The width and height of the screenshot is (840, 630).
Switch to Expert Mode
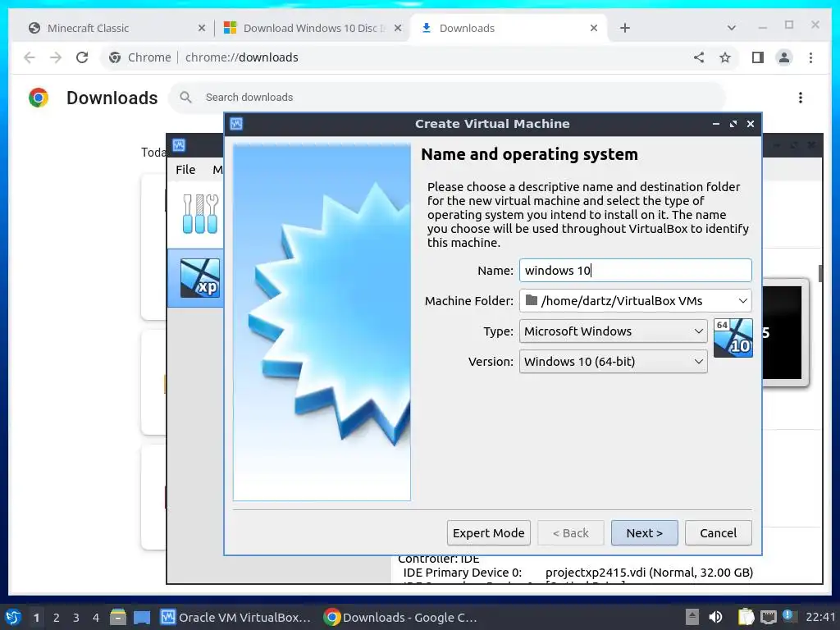[489, 533]
